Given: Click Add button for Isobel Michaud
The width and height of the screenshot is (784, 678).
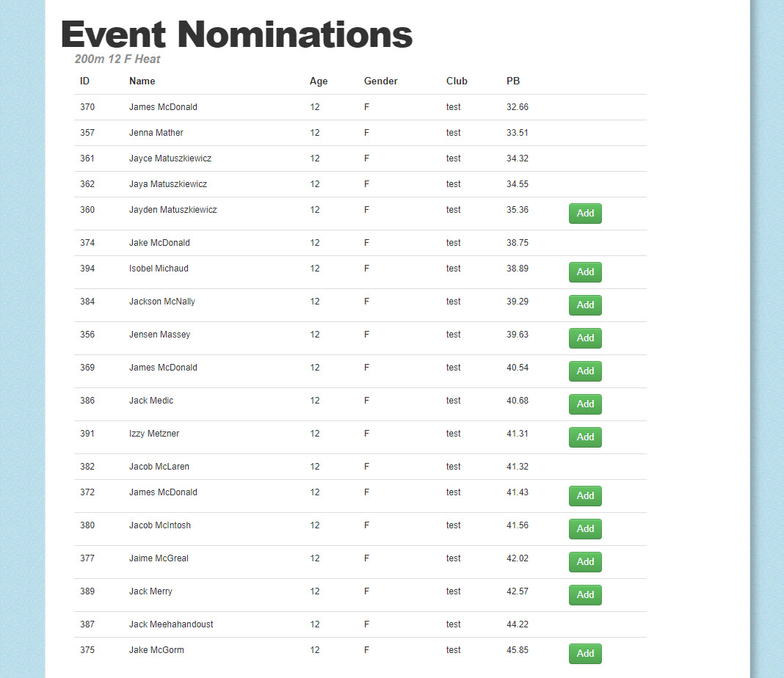Looking at the screenshot, I should (585, 272).
